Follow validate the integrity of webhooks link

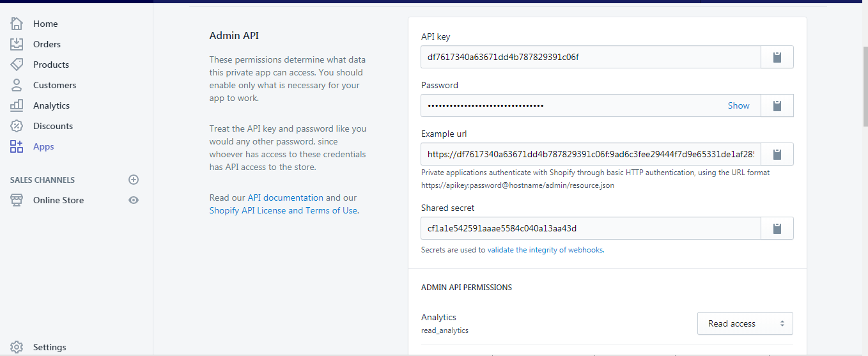tap(545, 250)
